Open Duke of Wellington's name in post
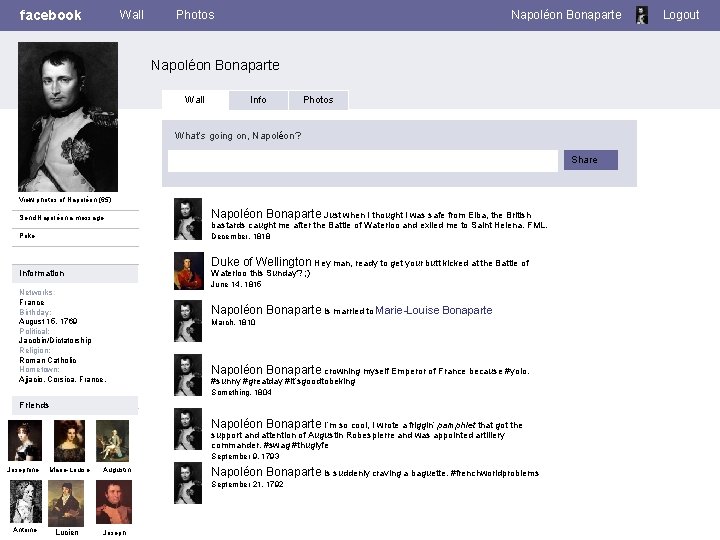This screenshot has width=720, height=540. click(261, 262)
